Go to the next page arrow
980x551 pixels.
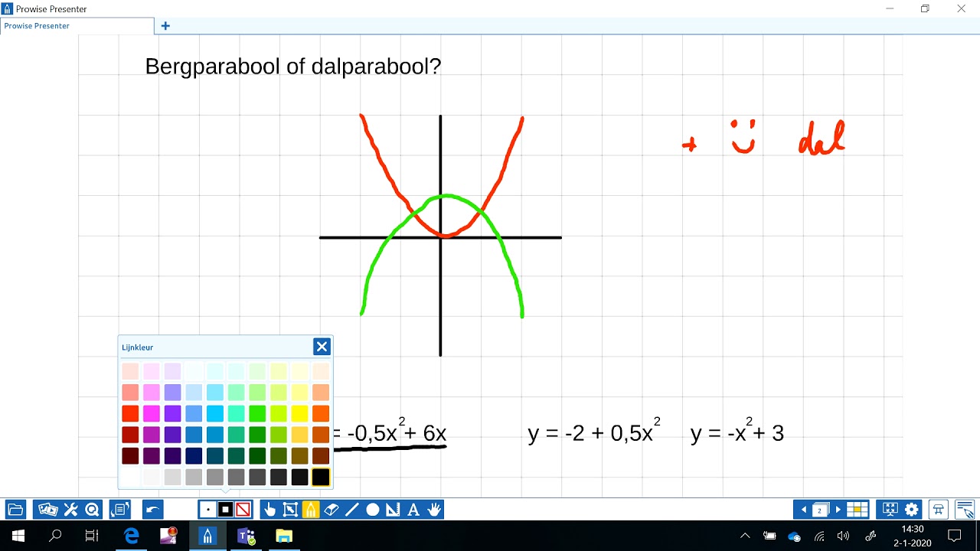point(838,510)
